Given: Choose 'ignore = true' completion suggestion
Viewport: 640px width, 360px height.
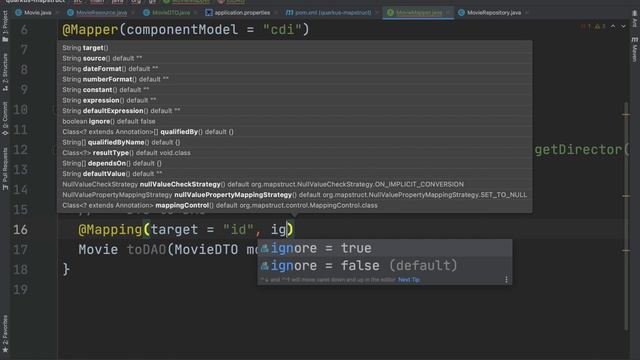Looking at the screenshot, I should [384, 248].
